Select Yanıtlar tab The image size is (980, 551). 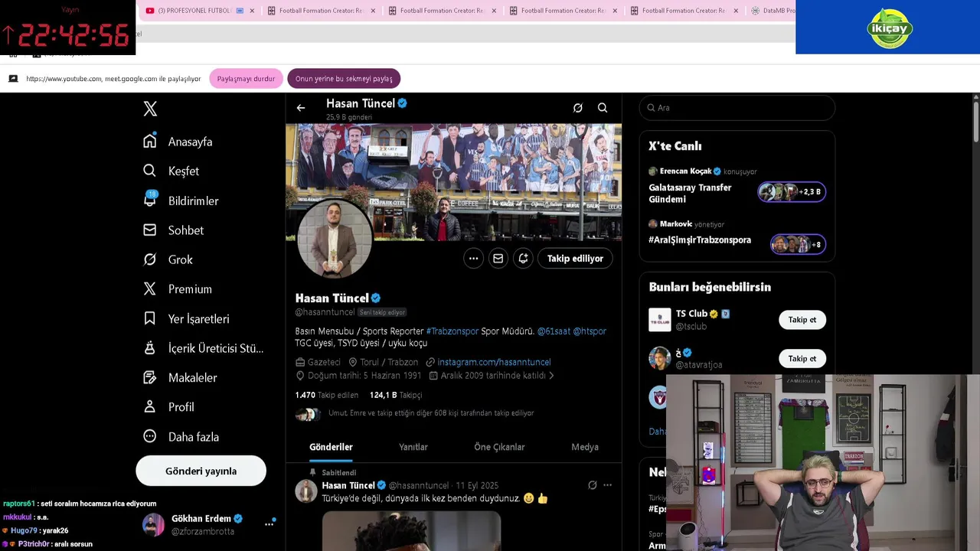tap(413, 447)
